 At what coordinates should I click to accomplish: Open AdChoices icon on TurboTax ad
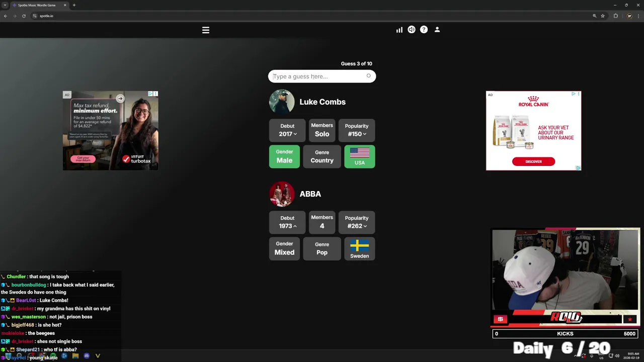pyautogui.click(x=150, y=94)
